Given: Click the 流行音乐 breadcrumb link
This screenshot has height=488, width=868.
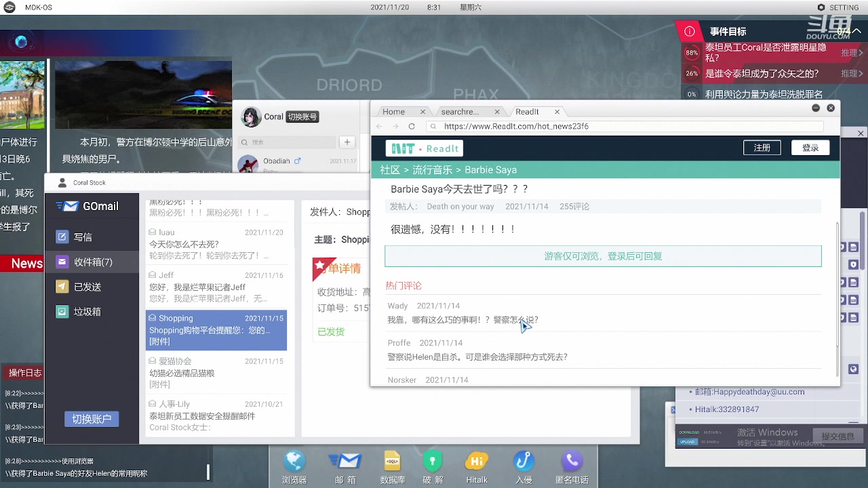Looking at the screenshot, I should point(433,169).
